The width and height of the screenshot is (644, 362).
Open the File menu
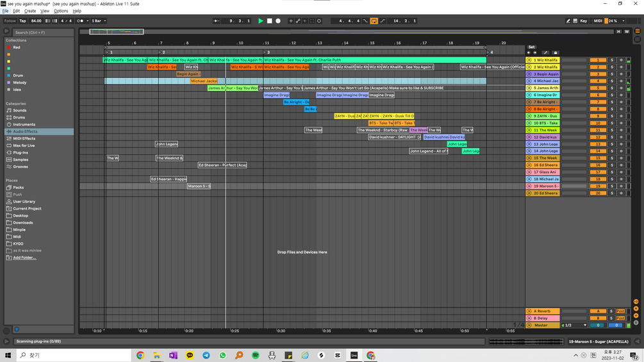click(5, 11)
